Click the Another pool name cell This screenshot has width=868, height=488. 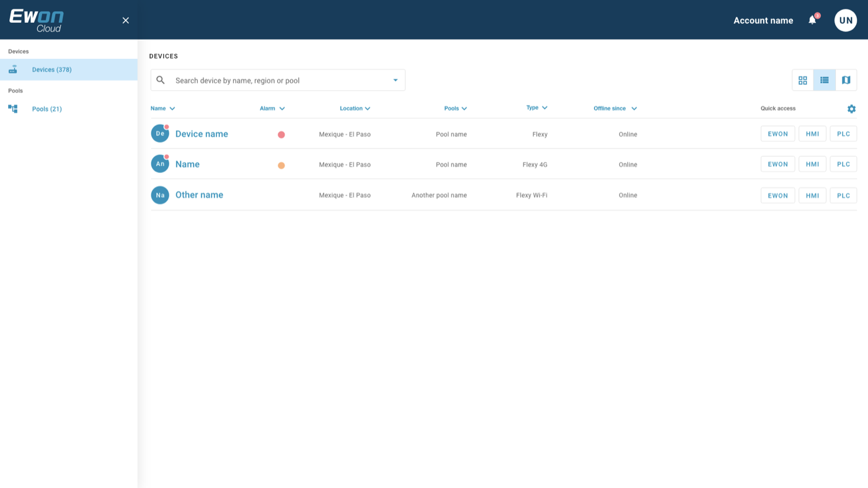click(439, 195)
